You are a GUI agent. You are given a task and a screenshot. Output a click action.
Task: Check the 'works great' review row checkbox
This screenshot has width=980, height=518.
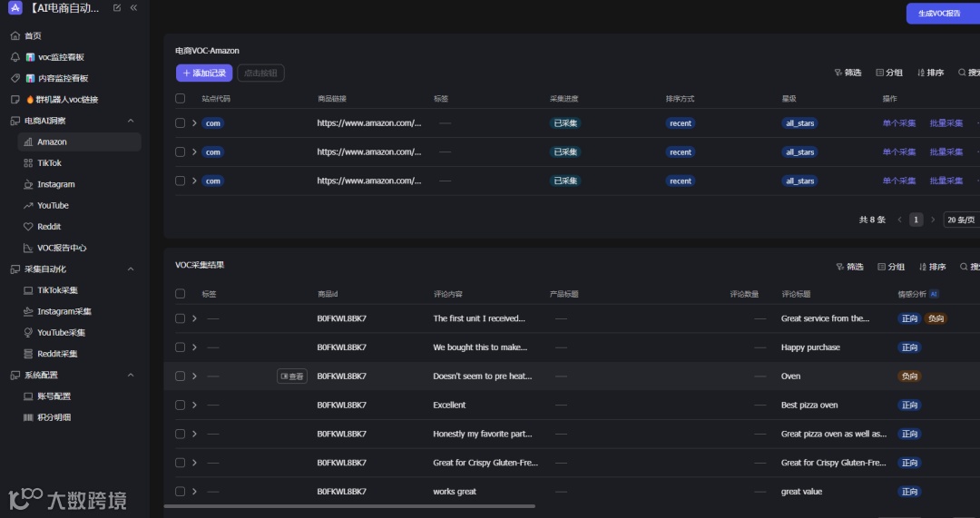coord(180,492)
